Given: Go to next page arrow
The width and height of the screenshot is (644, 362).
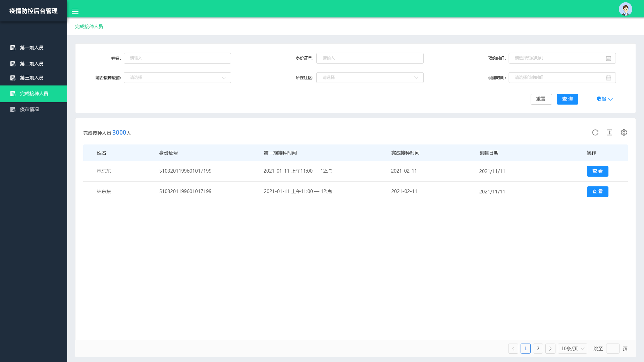Looking at the screenshot, I should (x=550, y=349).
